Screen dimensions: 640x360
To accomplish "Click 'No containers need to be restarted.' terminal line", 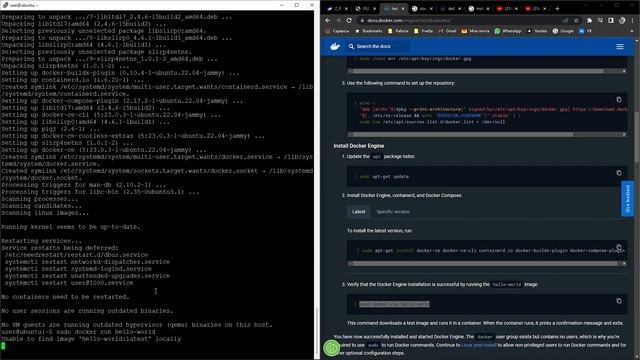I will pyautogui.click(x=65, y=297).
